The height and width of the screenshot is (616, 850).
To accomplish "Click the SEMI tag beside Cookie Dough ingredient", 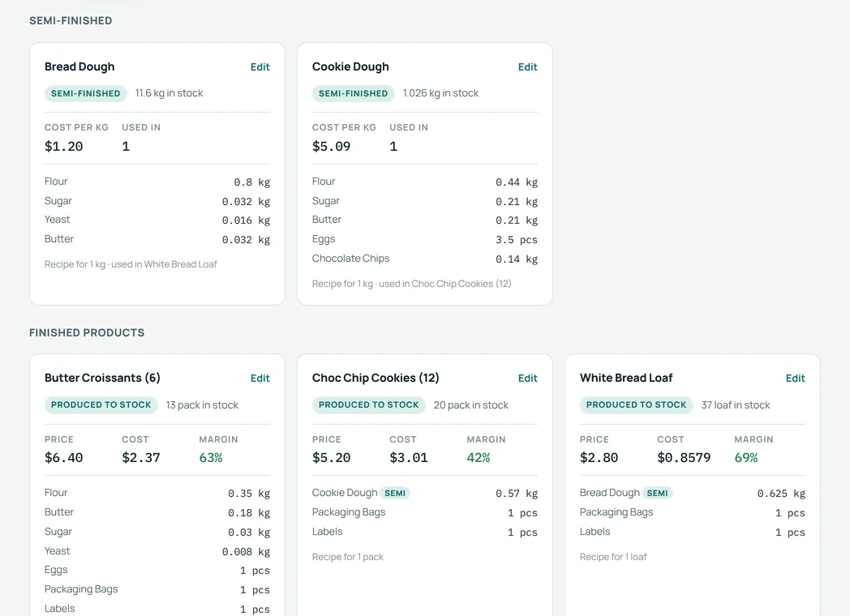I will (395, 493).
